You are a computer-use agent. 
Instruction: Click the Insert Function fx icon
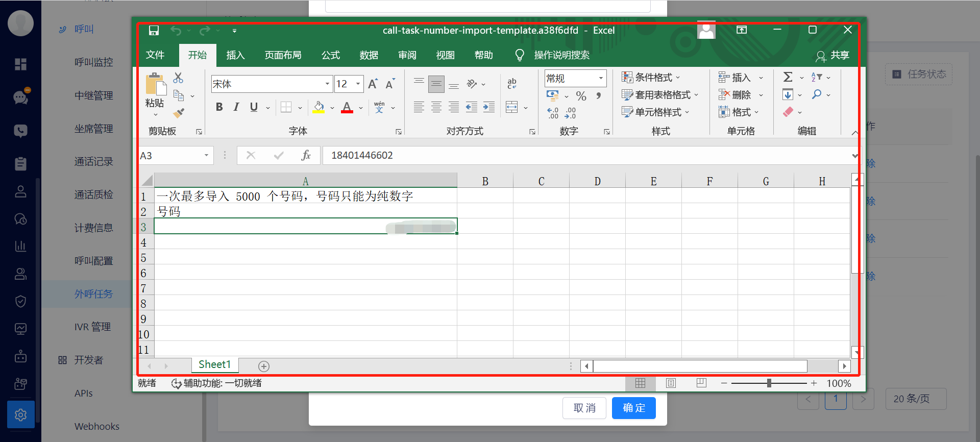(306, 155)
